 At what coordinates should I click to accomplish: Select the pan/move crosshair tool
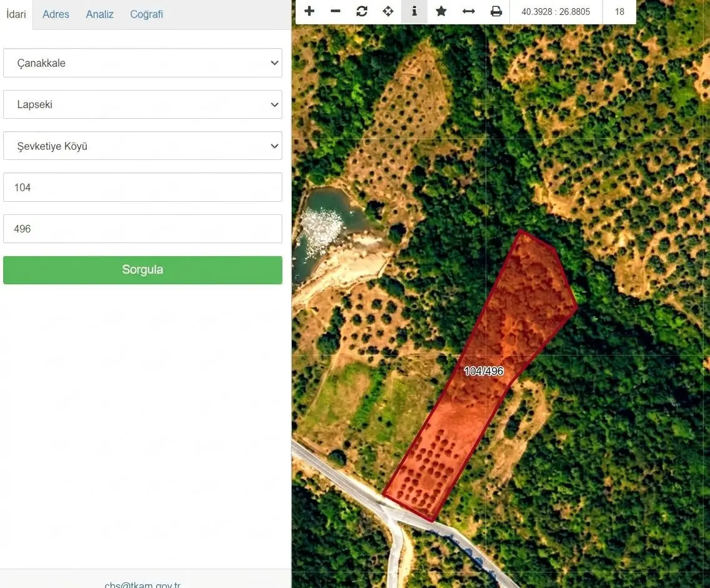pyautogui.click(x=388, y=11)
